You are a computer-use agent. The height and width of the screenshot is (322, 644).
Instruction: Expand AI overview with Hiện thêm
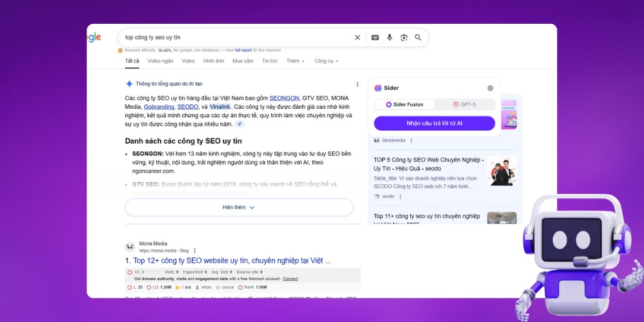click(239, 207)
